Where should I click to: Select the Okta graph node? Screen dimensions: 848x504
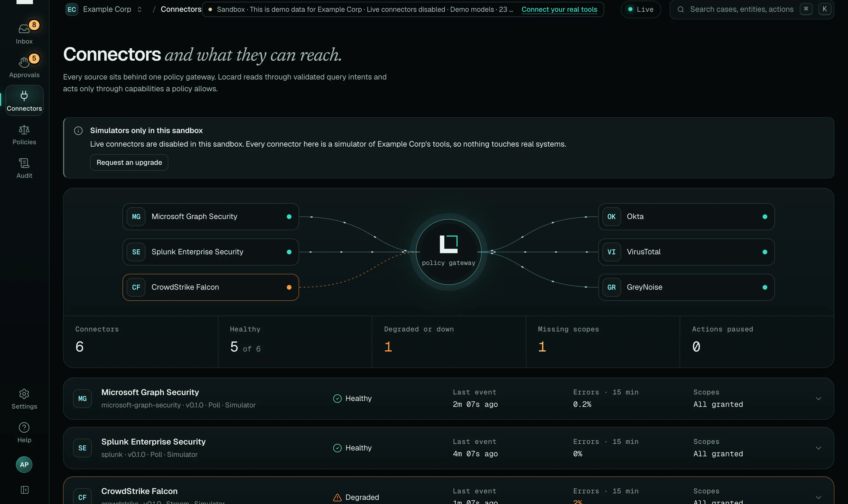click(x=686, y=217)
